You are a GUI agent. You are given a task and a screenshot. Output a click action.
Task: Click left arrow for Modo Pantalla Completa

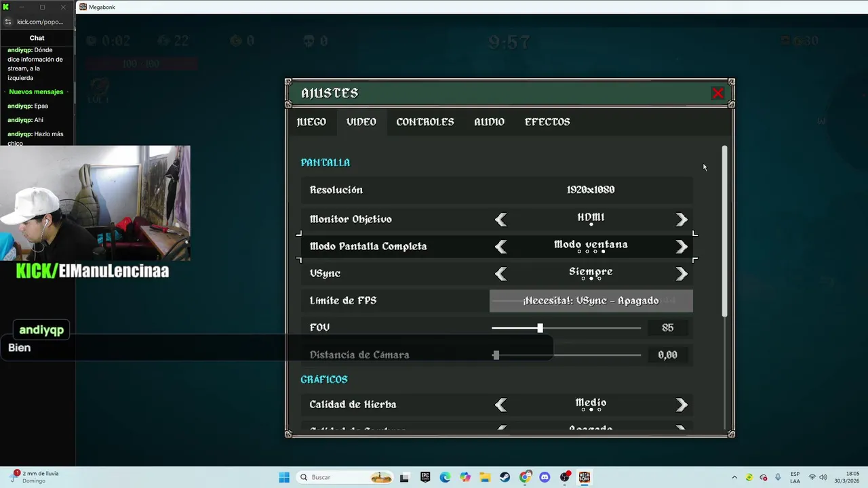click(x=501, y=247)
